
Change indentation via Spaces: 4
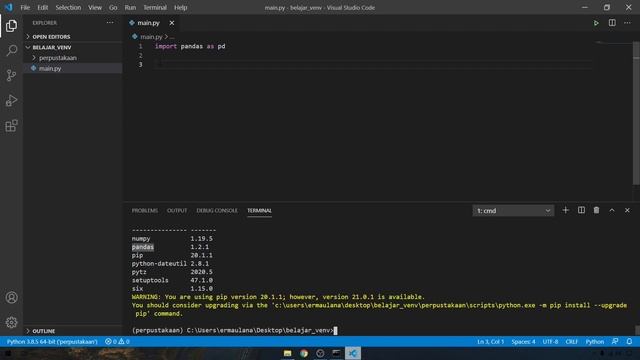pos(523,342)
